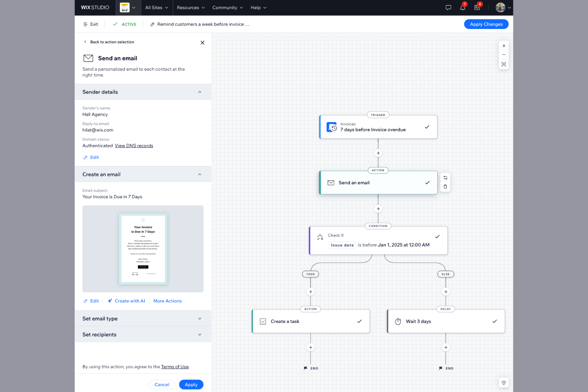This screenshot has width=588, height=392.
Task: Click the Issue date tag
Action: (342, 245)
